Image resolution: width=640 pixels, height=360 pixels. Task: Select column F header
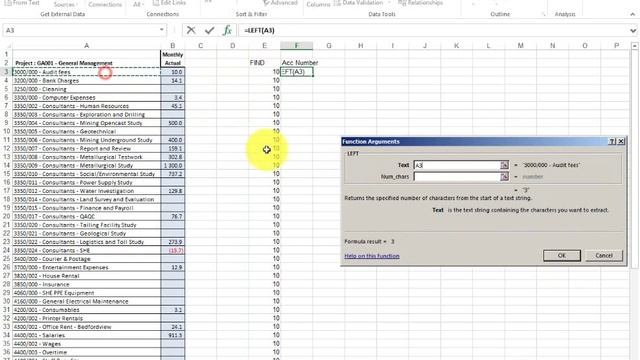pos(297,46)
